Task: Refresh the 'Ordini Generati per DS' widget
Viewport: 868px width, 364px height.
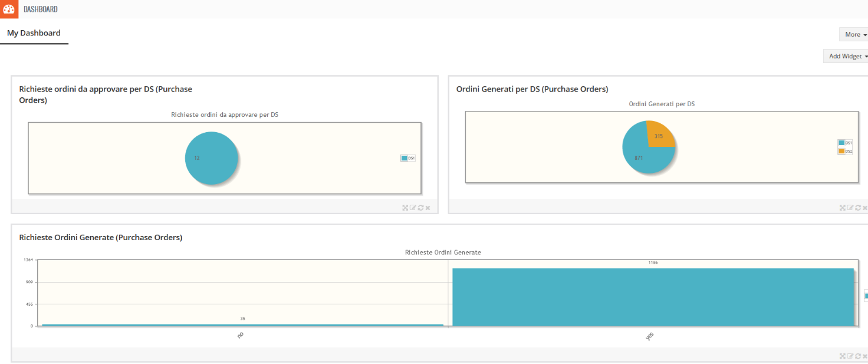Action: [858, 208]
